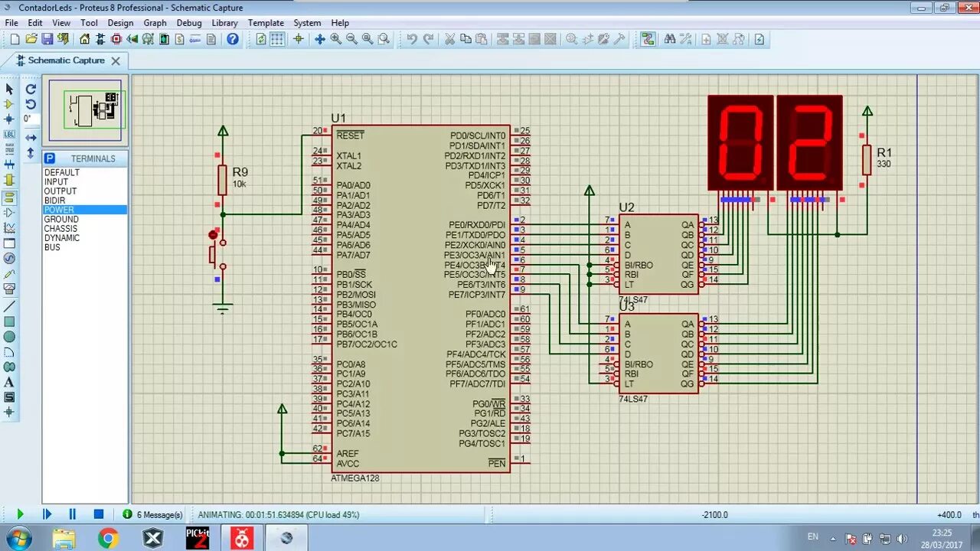
Task: Open the 6 Message(s) log
Action: pos(153,515)
